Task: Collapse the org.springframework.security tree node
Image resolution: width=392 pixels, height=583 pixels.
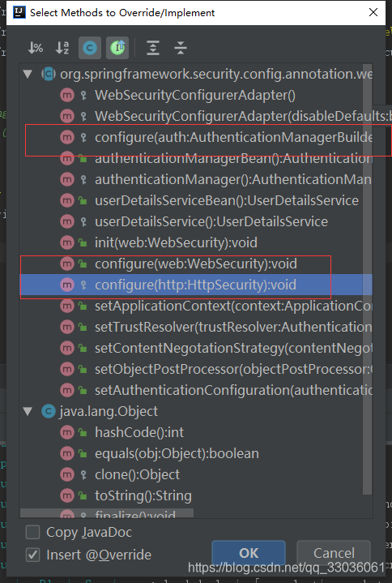Action: 28,74
